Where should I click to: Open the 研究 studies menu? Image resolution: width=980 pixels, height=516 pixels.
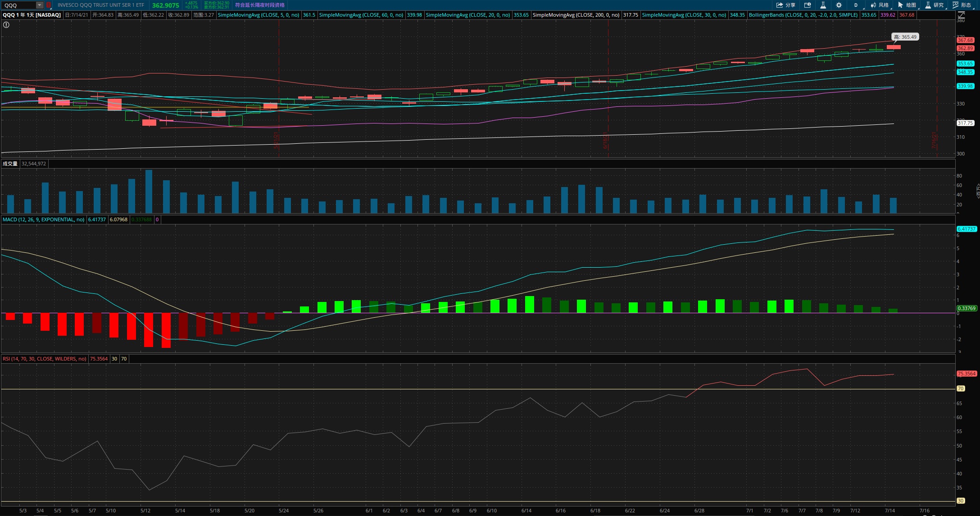[935, 5]
